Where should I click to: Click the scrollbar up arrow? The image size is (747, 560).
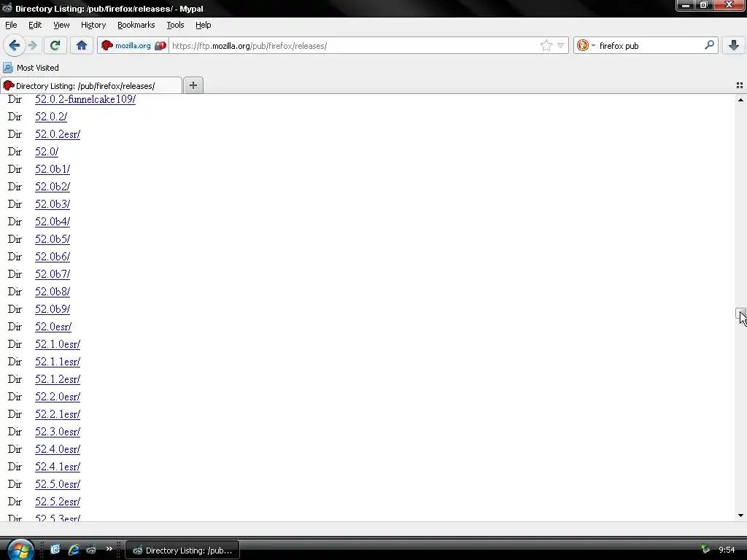[740, 99]
